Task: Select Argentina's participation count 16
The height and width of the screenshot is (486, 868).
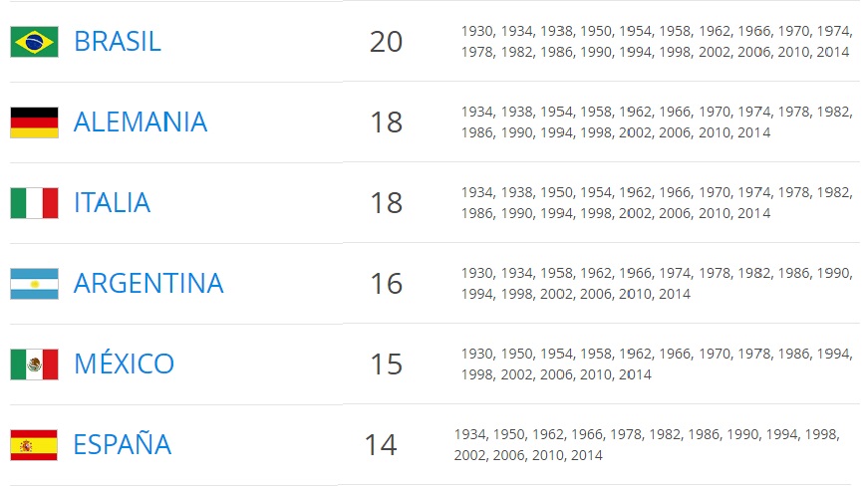Action: pos(386,284)
